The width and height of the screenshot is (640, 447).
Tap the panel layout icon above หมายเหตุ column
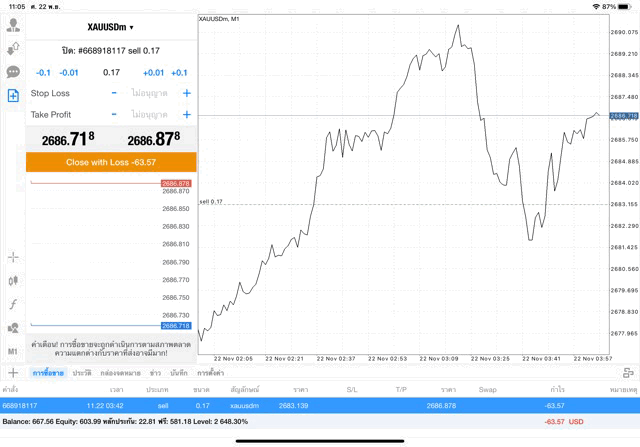click(x=629, y=372)
